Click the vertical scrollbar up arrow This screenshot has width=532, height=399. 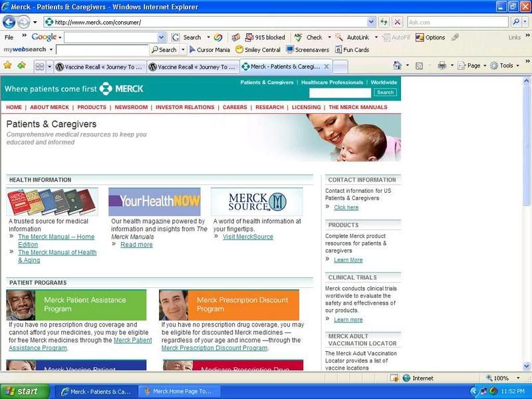(527, 80)
